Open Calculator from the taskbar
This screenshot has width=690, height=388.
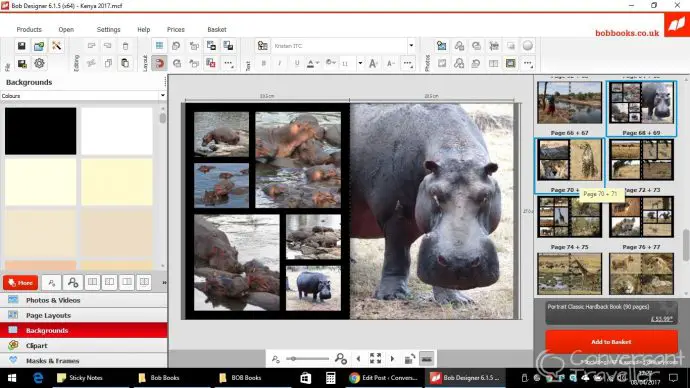(x=330, y=378)
